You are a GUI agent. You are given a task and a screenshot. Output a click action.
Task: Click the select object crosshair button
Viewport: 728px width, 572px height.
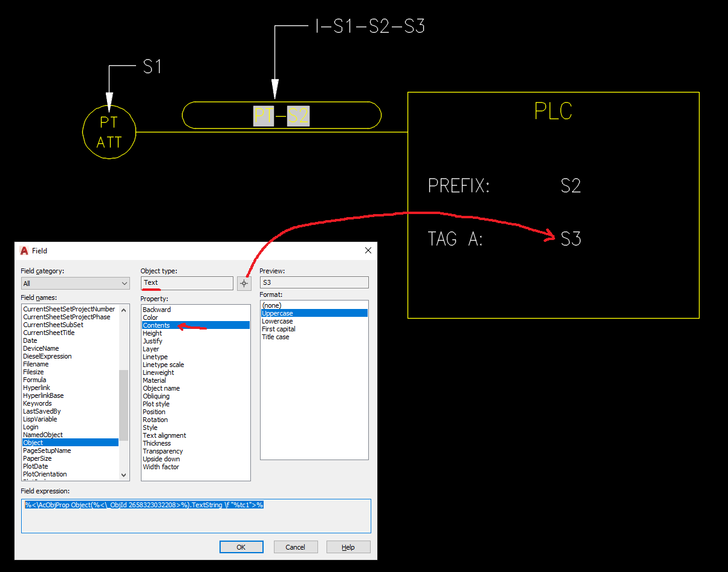244,283
